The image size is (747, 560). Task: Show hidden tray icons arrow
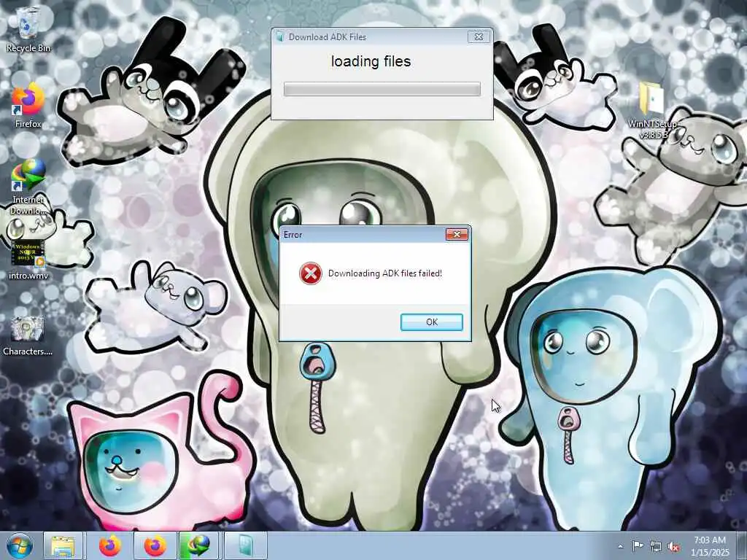tap(620, 546)
